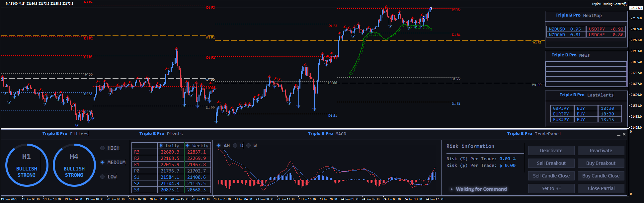This screenshot has height=203, width=644.
Task: Select the HIGH filter option
Action: 103,148
